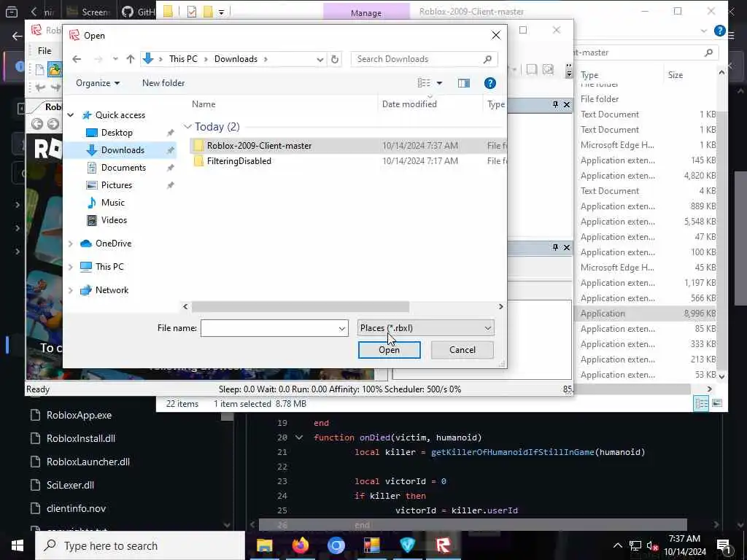Switch File Explorer to details view
The width and height of the screenshot is (747, 560).
coord(701,403)
